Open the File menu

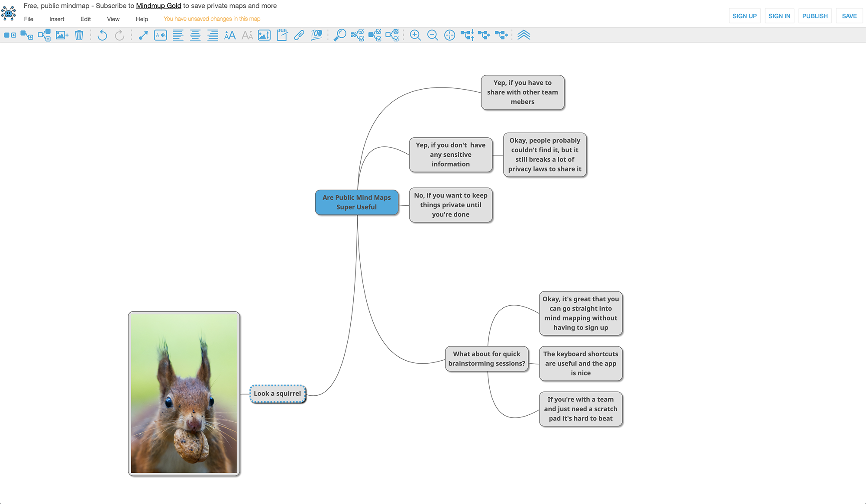coord(29,19)
